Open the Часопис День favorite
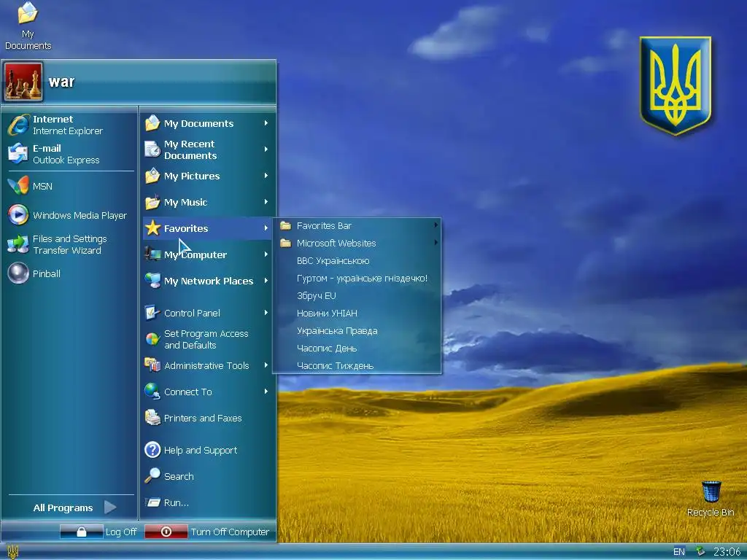The width and height of the screenshot is (747, 560). (x=357, y=348)
